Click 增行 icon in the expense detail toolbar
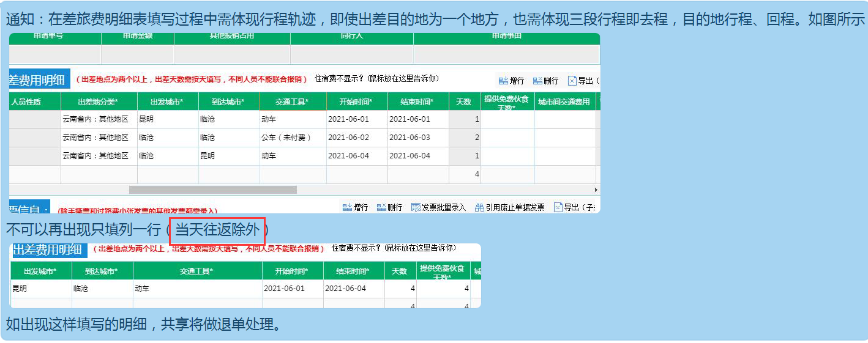 504,81
